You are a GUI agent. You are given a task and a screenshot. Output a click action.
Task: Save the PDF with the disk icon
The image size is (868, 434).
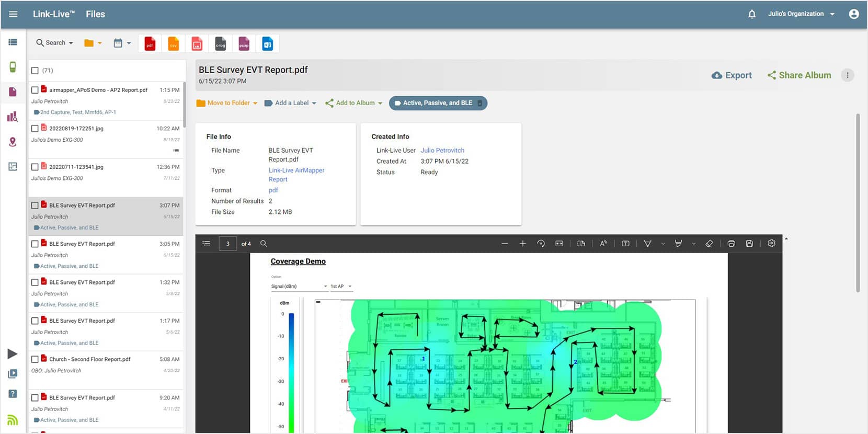click(749, 244)
